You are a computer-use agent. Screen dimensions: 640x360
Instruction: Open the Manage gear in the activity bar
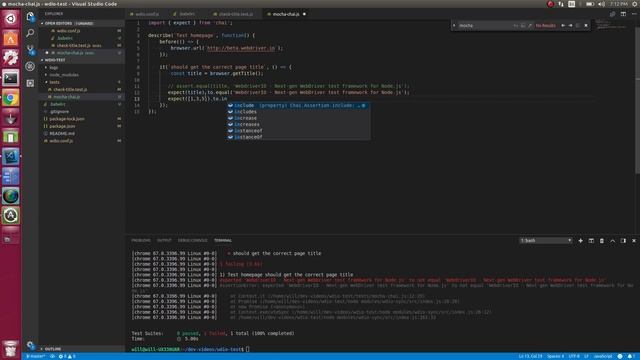pyautogui.click(x=30, y=345)
